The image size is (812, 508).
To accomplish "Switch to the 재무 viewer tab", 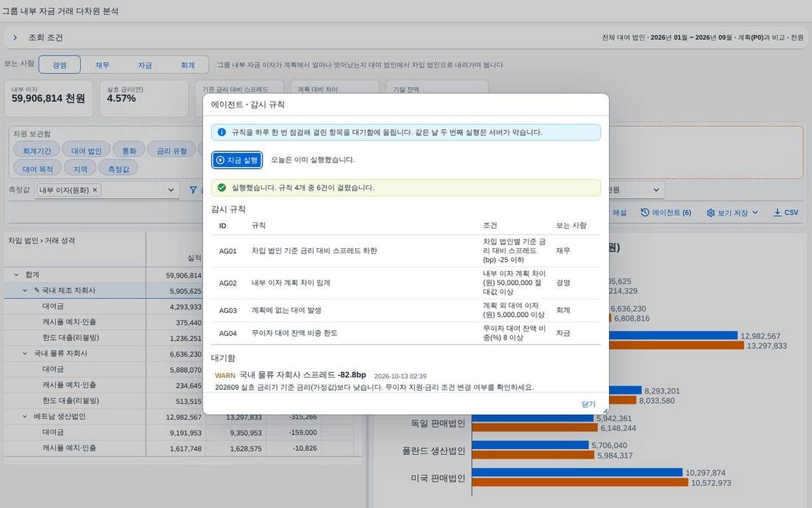I will point(102,65).
